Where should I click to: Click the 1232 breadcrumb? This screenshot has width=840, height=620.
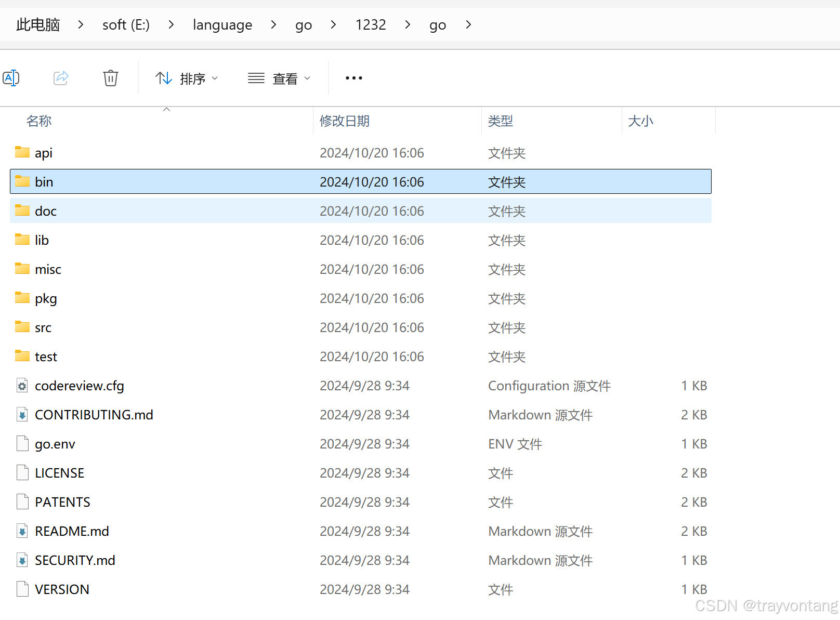[371, 24]
